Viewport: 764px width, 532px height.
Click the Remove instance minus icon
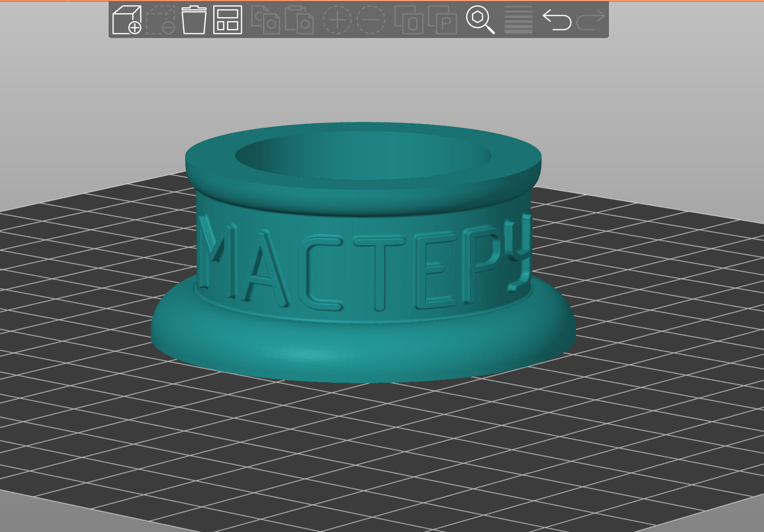tap(370, 20)
